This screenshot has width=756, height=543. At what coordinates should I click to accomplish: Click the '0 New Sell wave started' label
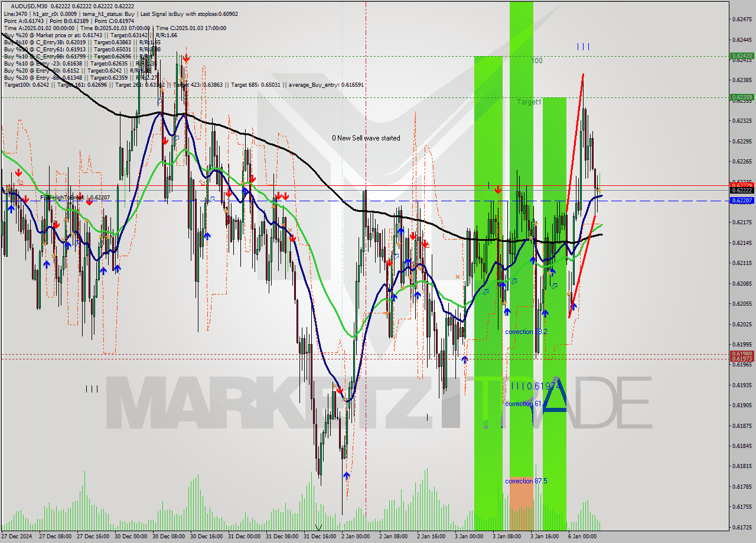pyautogui.click(x=366, y=138)
